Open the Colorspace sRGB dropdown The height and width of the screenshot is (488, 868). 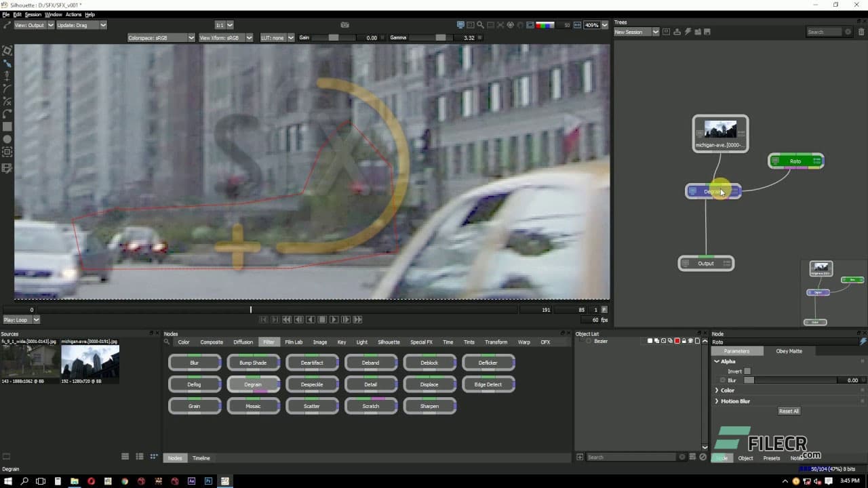[x=161, y=37]
